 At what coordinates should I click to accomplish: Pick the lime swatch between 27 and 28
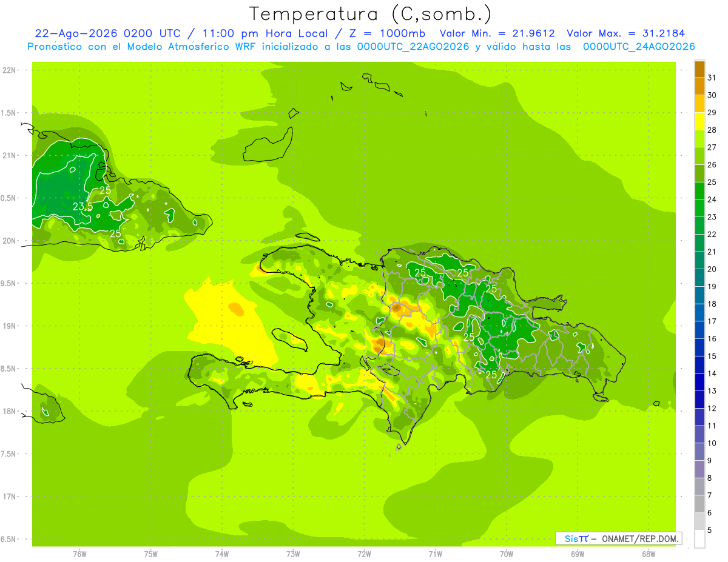[x=699, y=139]
